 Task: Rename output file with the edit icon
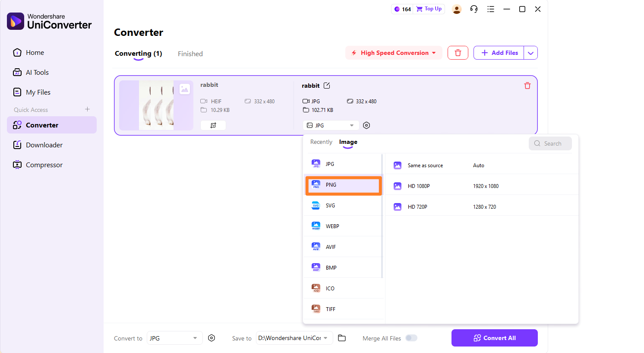(327, 86)
